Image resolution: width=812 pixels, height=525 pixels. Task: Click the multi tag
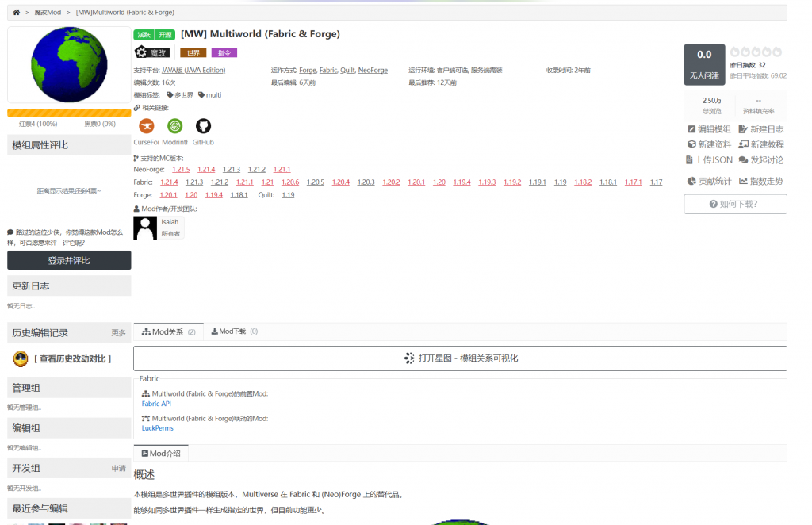point(209,94)
